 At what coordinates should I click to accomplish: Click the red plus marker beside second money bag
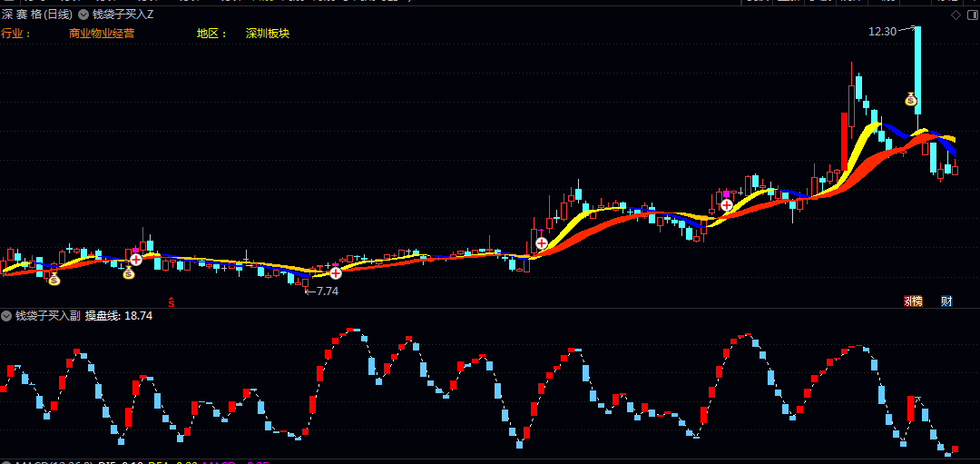tap(135, 259)
